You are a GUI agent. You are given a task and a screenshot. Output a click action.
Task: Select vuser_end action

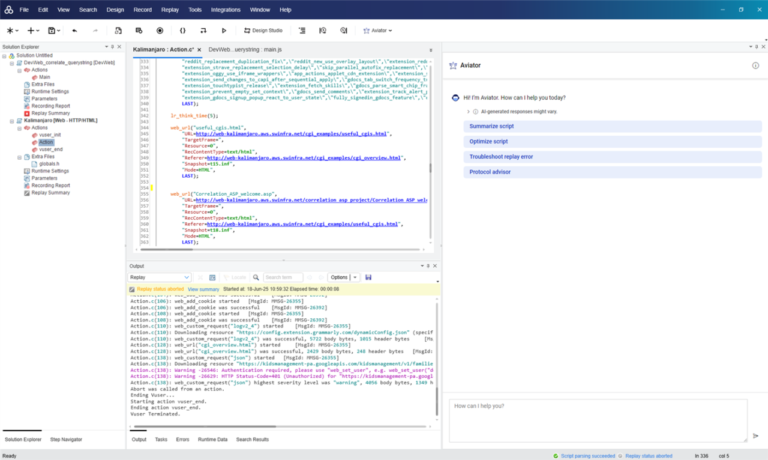pos(51,149)
